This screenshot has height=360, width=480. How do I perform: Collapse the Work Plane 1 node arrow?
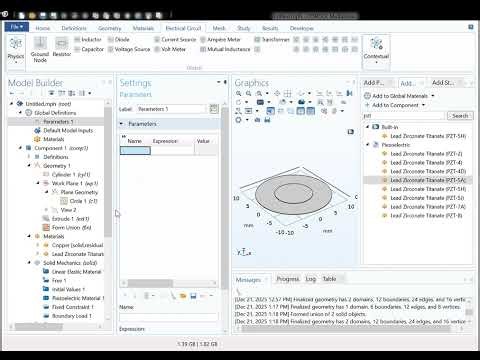[38, 183]
